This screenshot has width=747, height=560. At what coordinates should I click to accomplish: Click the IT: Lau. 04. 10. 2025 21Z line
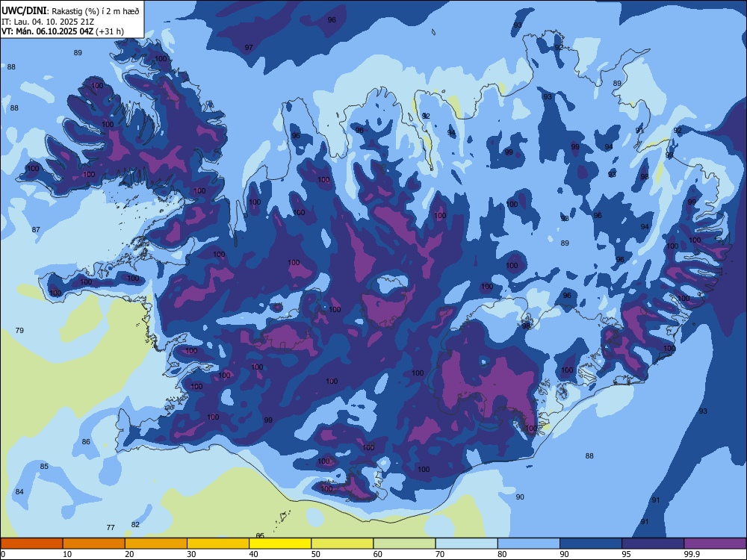48,22
